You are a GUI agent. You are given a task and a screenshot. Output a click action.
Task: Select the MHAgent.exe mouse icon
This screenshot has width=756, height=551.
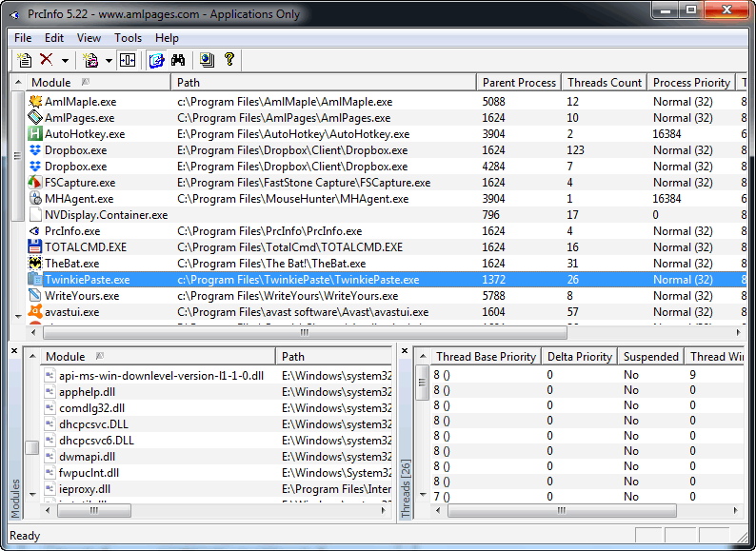click(35, 199)
